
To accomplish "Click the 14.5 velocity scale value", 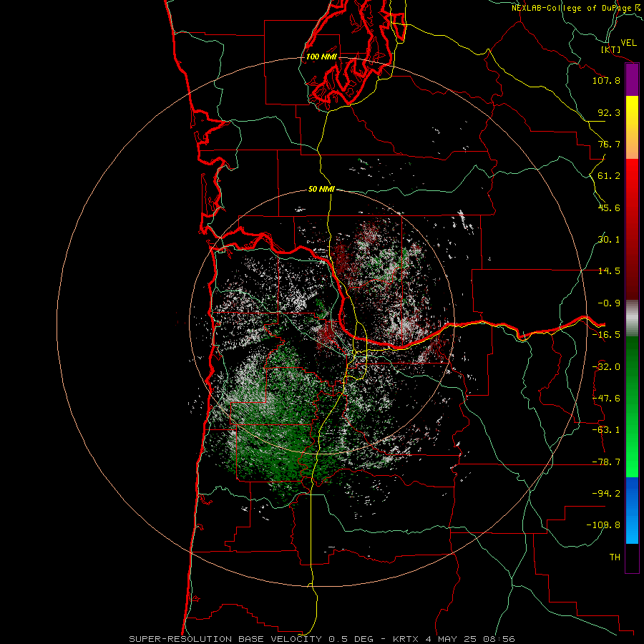I will tap(609, 271).
